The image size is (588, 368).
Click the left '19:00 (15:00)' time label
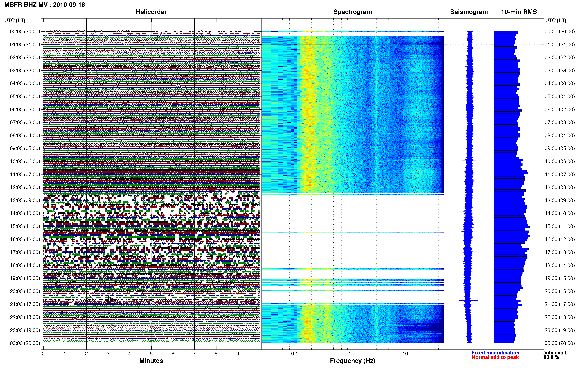[x=25, y=278]
